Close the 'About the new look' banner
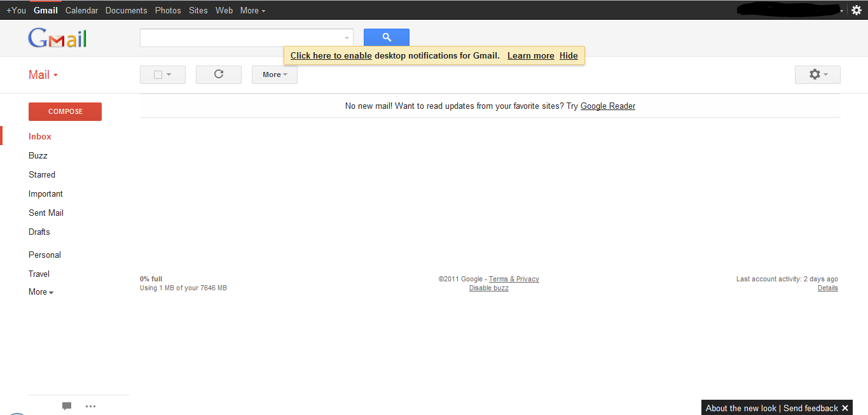Viewport: 868px width, 415px height. click(845, 408)
